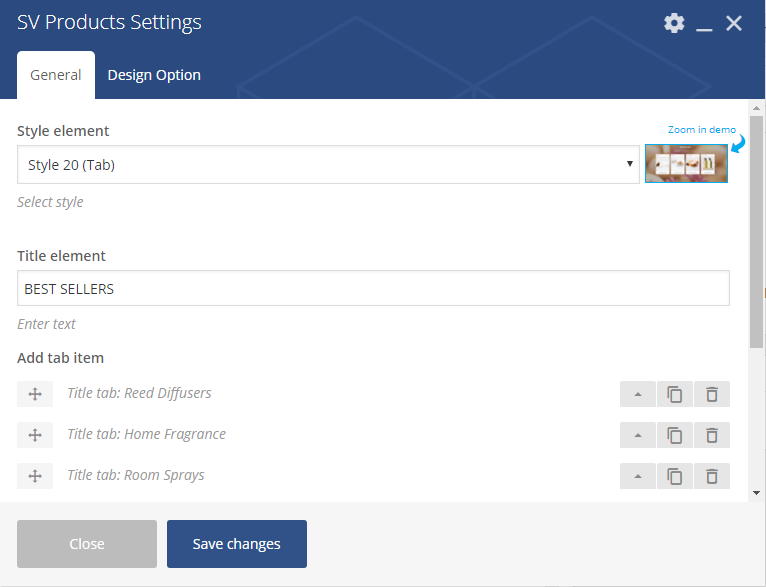Click the gray Close button
Screen dimensions: 766x587
click(x=87, y=544)
